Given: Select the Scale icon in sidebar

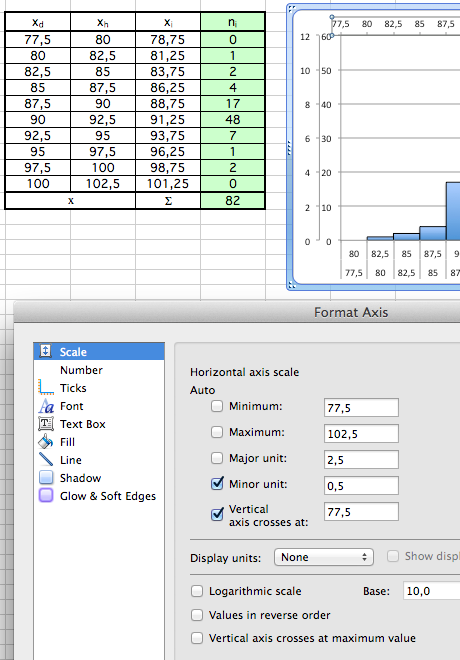Looking at the screenshot, I should (45, 351).
